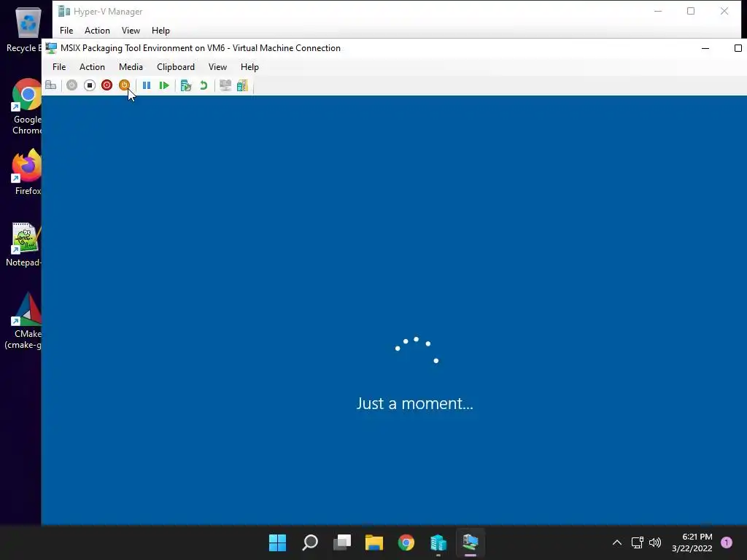Open taskbar Search
Image resolution: width=747 pixels, height=560 pixels.
click(310, 542)
